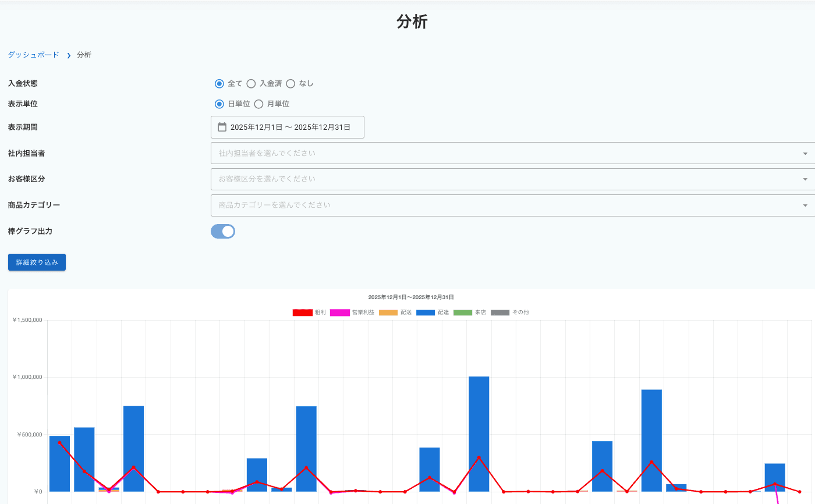Click the tallest blue bar near ¥1,000,000
The height and width of the screenshot is (504, 815).
(479, 434)
